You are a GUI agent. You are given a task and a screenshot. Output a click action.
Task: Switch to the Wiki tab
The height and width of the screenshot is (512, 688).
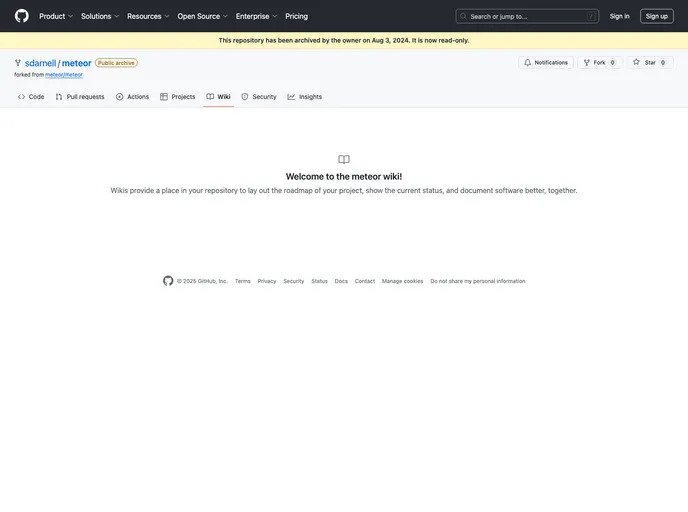point(219,97)
